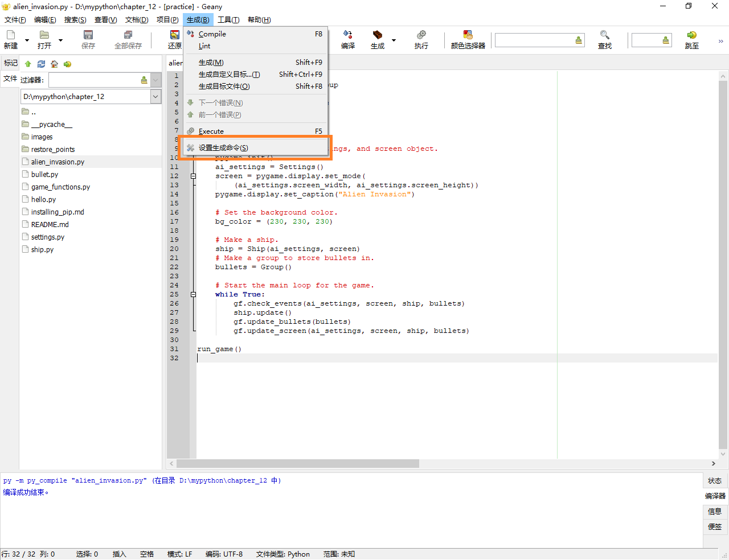Switch to the 信息 message tab
729x560 pixels.
715,512
